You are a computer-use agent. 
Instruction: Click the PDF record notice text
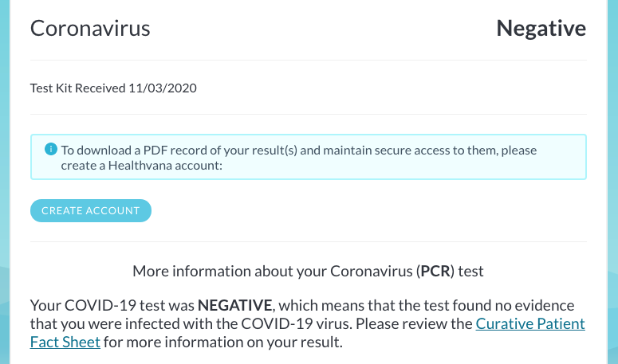click(x=299, y=158)
